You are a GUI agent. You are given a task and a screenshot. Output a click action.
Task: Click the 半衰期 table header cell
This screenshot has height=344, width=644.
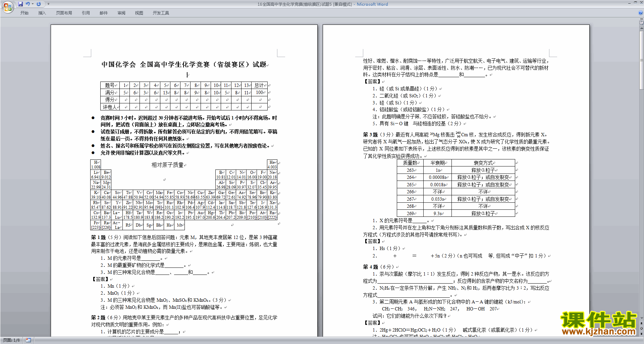point(437,163)
